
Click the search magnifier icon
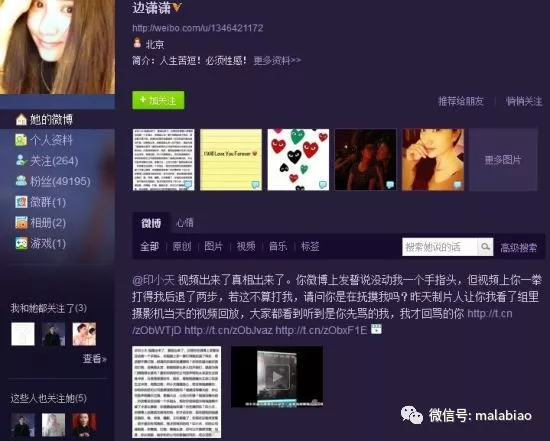tap(485, 247)
